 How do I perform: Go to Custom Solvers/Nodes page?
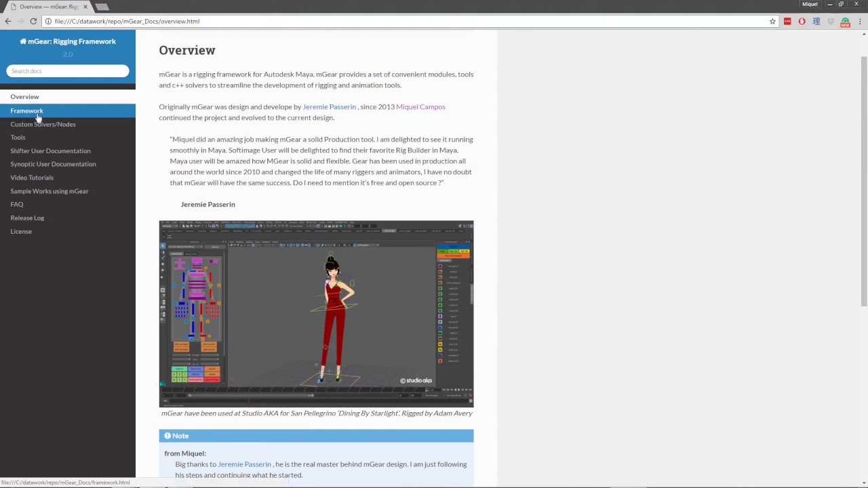click(x=68, y=124)
